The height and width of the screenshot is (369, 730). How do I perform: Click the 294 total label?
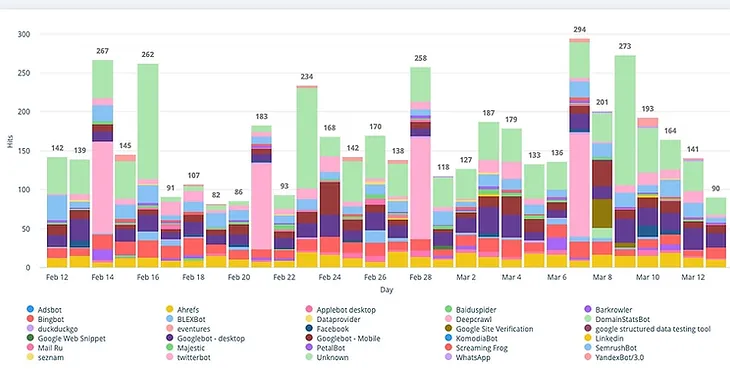coord(580,30)
